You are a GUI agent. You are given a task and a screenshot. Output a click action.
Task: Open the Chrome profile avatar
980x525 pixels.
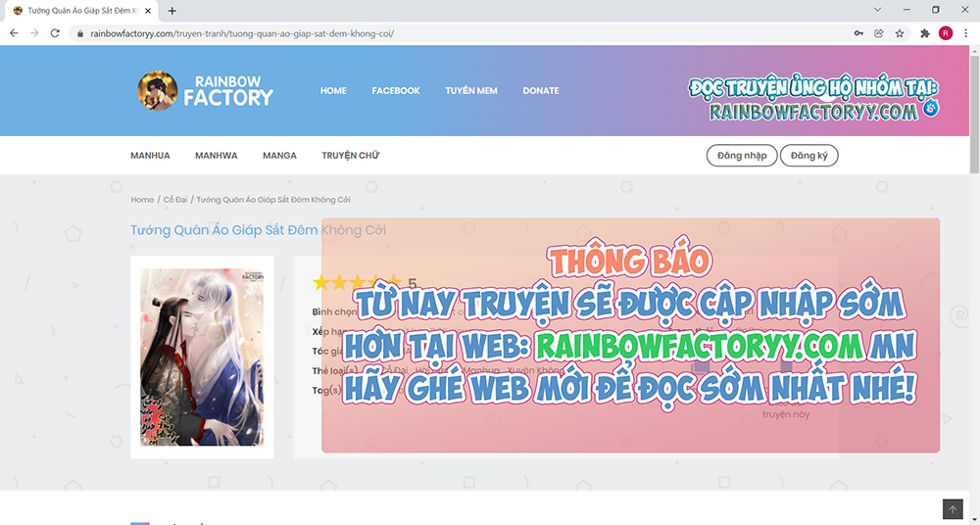pyautogui.click(x=946, y=32)
